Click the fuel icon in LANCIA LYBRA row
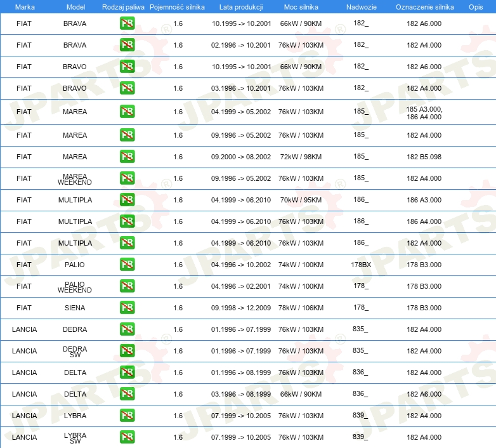The image size is (496, 448). [127, 416]
